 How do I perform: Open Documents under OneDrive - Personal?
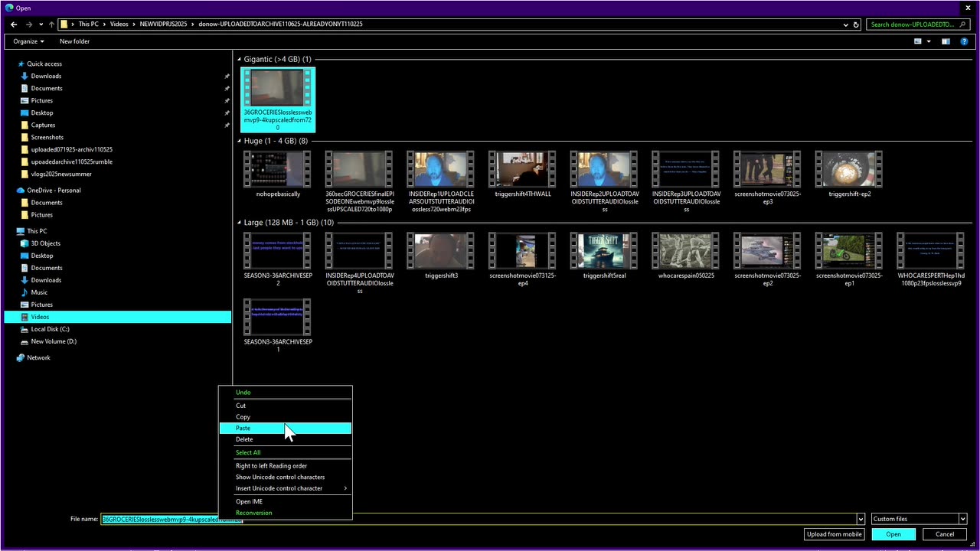tap(47, 202)
